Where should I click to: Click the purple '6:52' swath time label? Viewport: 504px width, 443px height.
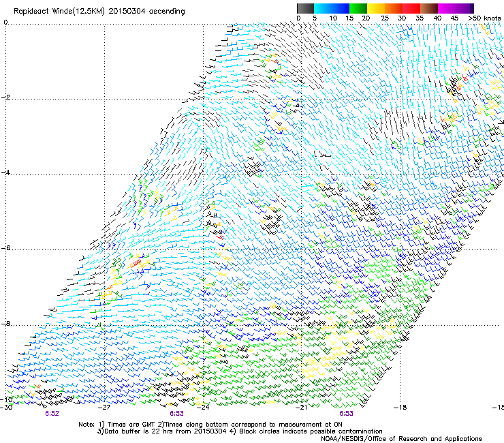tap(52, 414)
